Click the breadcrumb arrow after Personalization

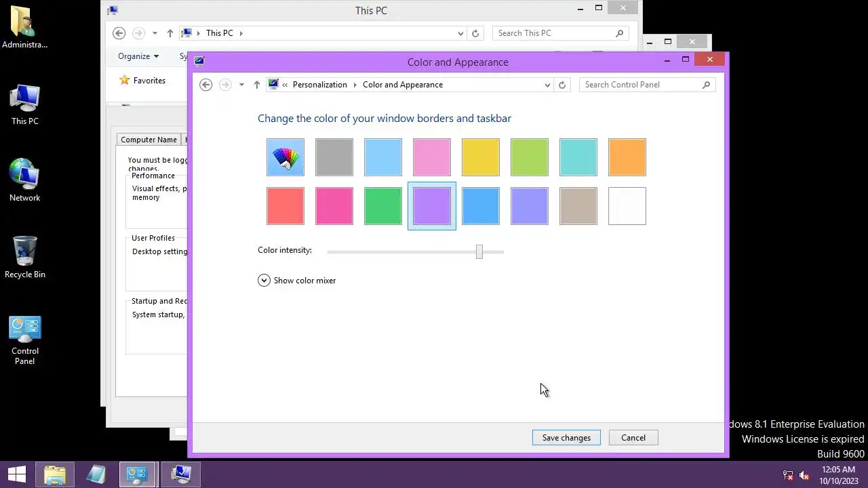[355, 85]
